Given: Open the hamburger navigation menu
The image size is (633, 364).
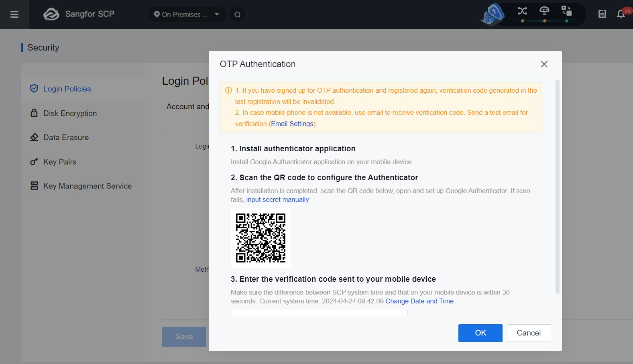Looking at the screenshot, I should point(14,14).
